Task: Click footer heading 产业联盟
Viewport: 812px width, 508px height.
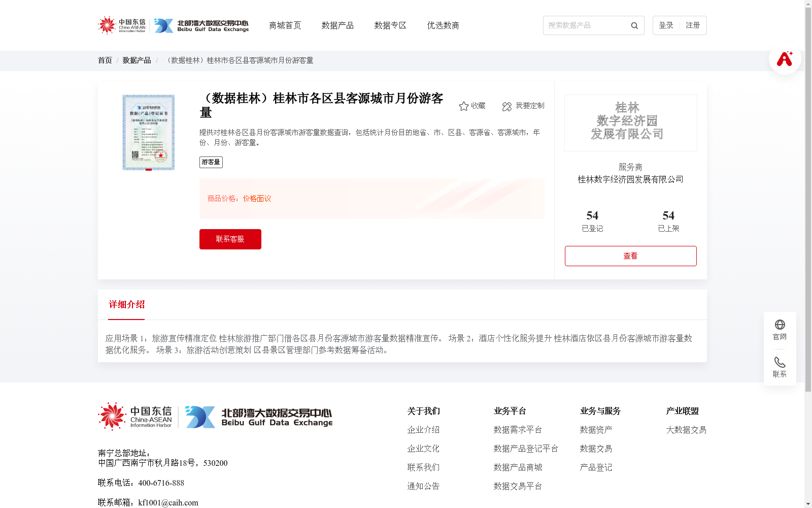Action: (682, 411)
